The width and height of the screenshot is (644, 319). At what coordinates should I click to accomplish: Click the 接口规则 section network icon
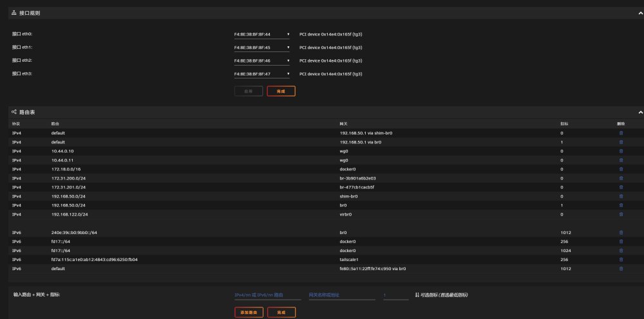pos(14,13)
